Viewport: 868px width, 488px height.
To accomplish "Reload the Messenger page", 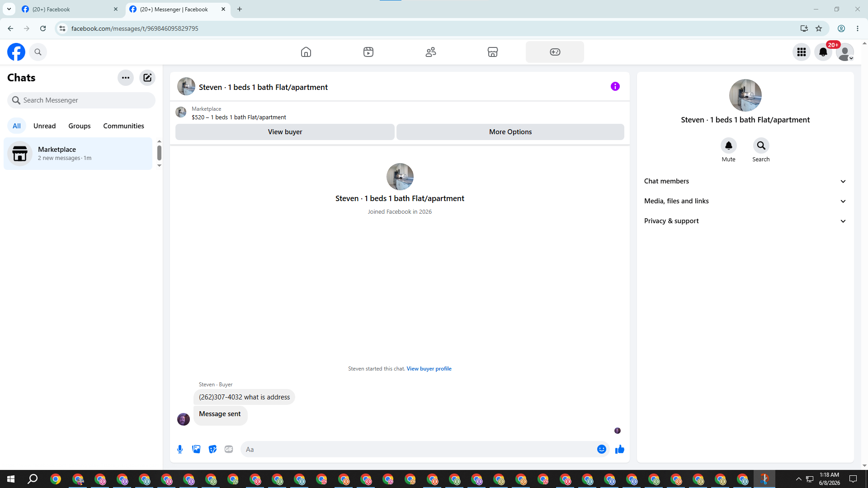I will (x=43, y=28).
